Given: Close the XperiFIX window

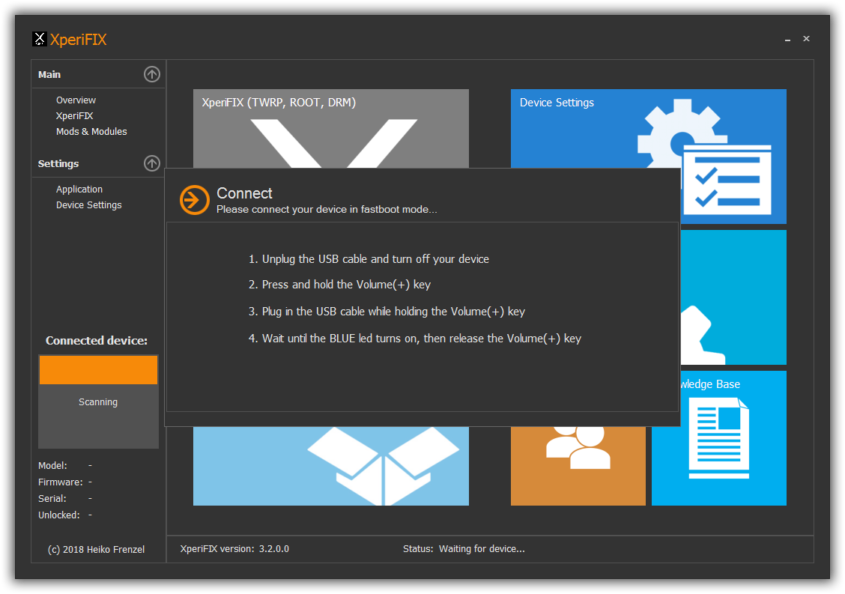Looking at the screenshot, I should point(806,39).
